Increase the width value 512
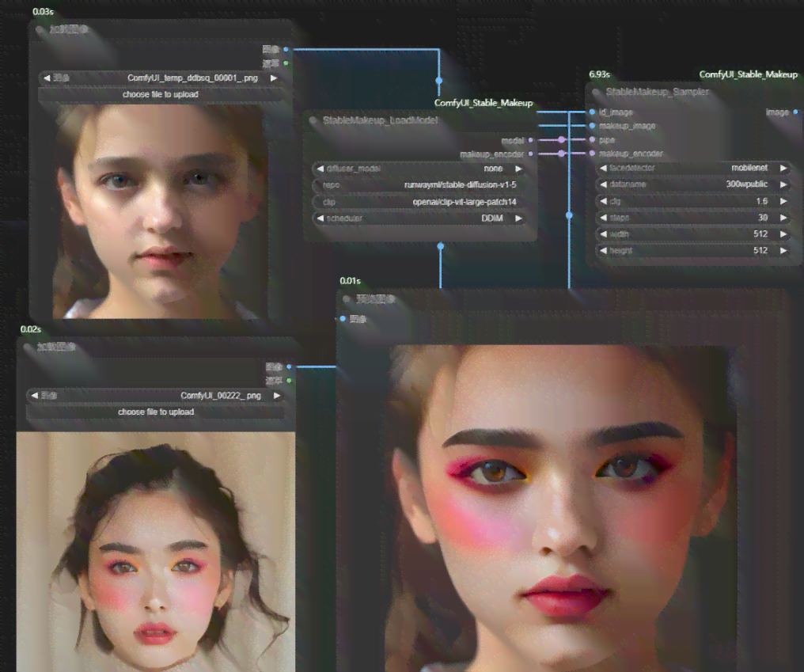Viewport: 804px width, 672px height. (783, 234)
